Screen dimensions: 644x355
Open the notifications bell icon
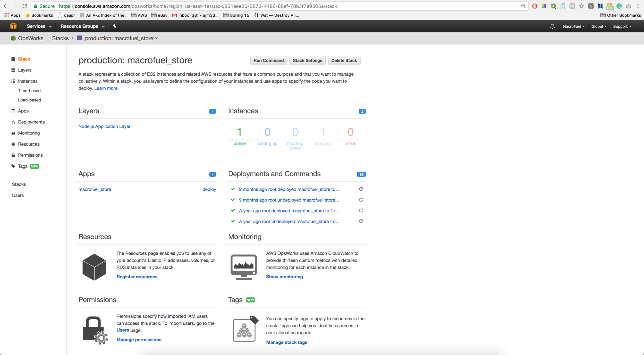click(x=552, y=26)
